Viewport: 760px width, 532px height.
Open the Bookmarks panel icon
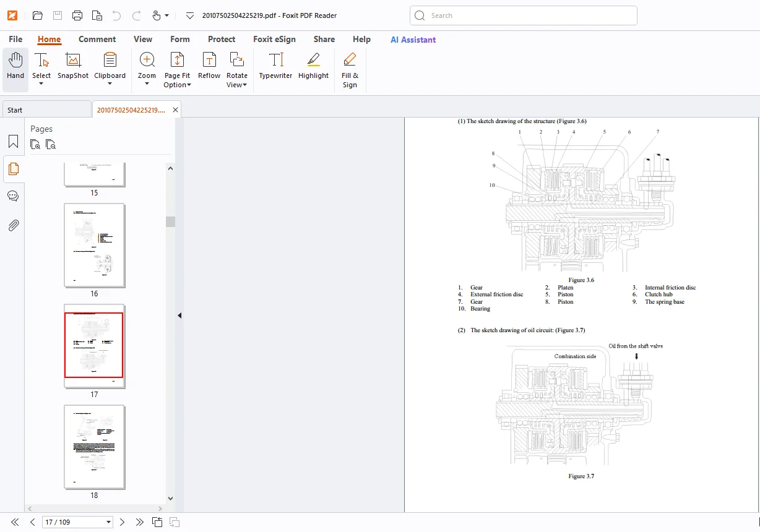(x=13, y=142)
